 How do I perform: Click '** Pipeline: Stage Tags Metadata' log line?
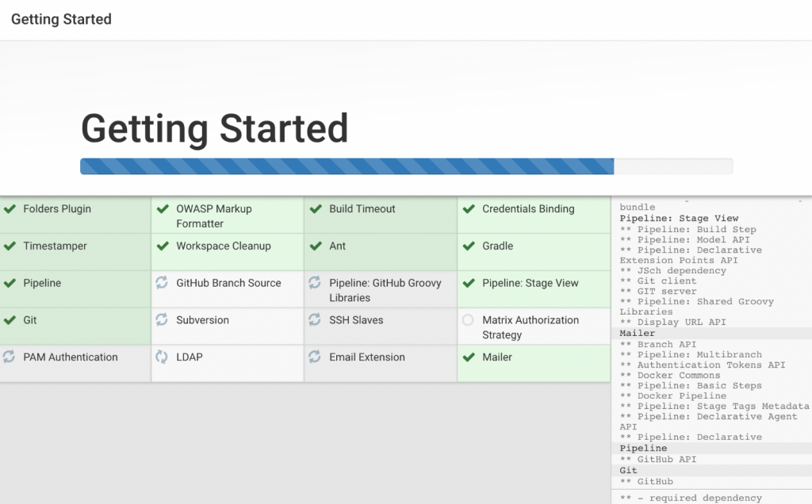coord(714,407)
